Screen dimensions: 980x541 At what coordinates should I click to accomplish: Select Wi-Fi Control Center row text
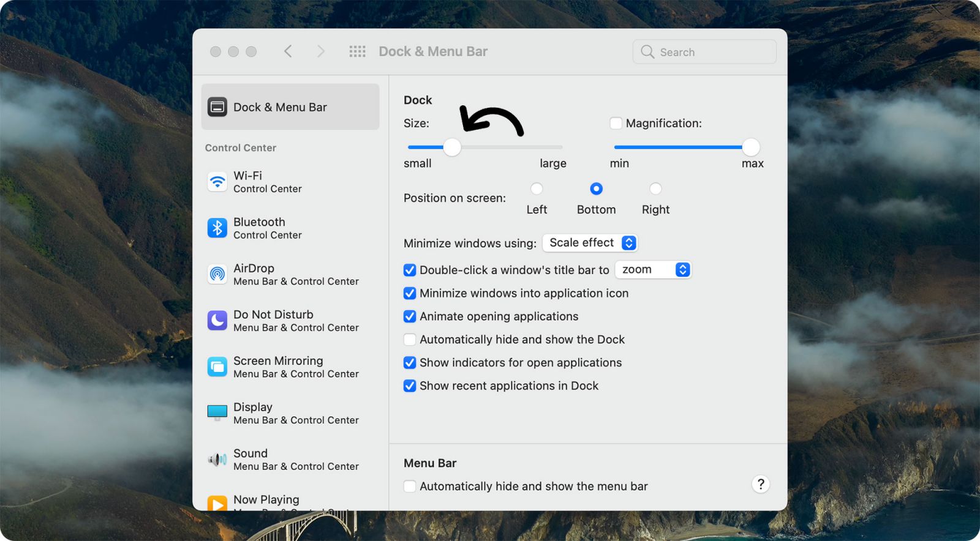(268, 182)
